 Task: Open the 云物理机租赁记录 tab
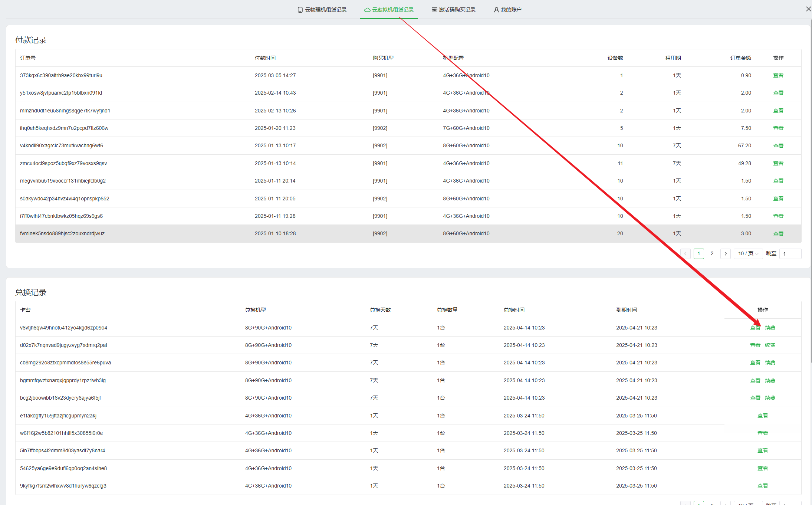(322, 10)
